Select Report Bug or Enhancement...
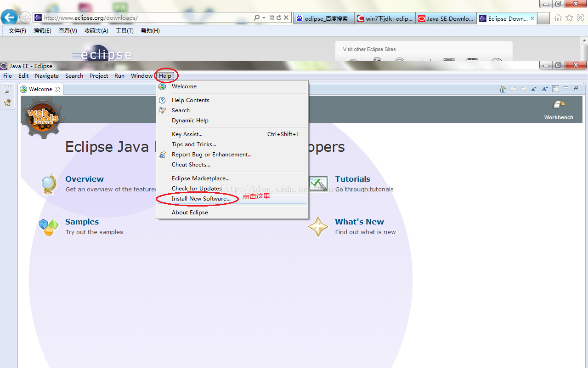Screen dimensions: 588x368 coord(232,155)
